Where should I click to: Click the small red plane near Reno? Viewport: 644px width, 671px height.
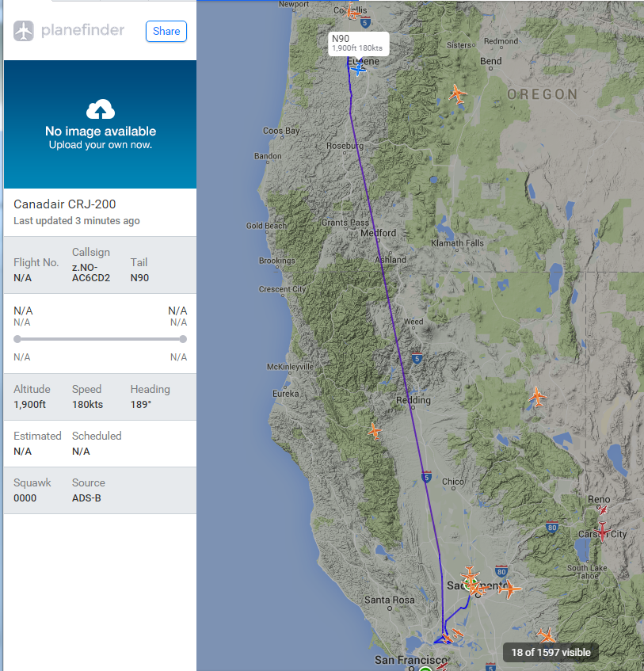pyautogui.click(x=603, y=511)
